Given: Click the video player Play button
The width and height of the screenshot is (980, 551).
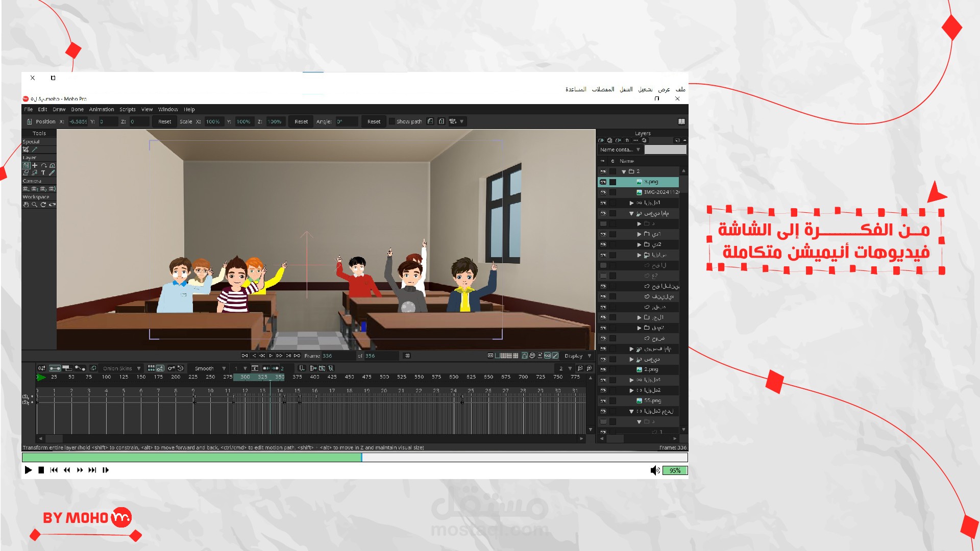Looking at the screenshot, I should 28,470.
